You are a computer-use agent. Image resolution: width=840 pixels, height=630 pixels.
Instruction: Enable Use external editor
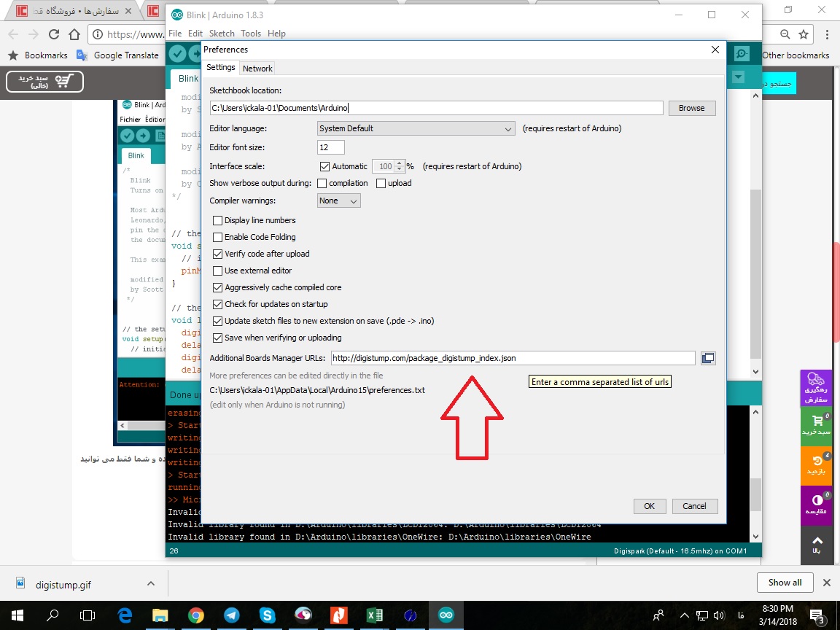(x=217, y=271)
